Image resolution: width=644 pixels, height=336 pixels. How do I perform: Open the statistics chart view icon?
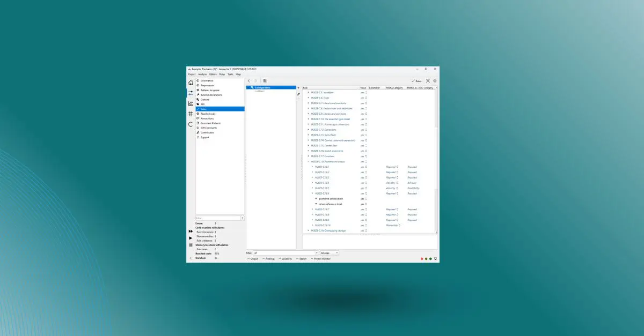[x=191, y=103]
